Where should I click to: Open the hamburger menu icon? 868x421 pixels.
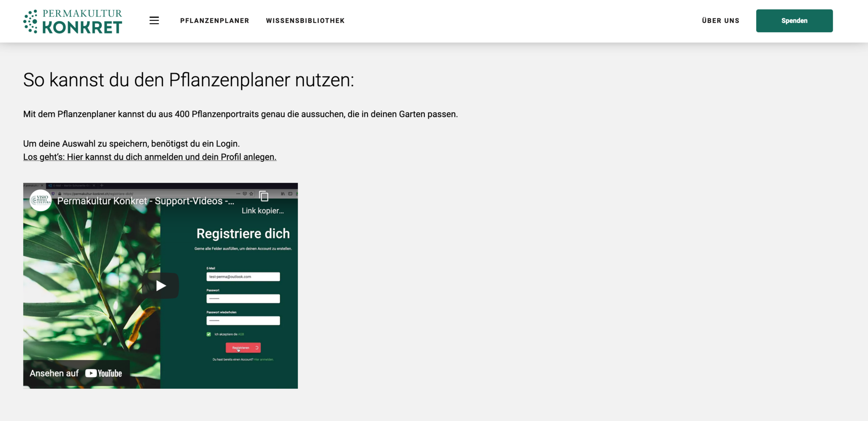click(x=154, y=20)
